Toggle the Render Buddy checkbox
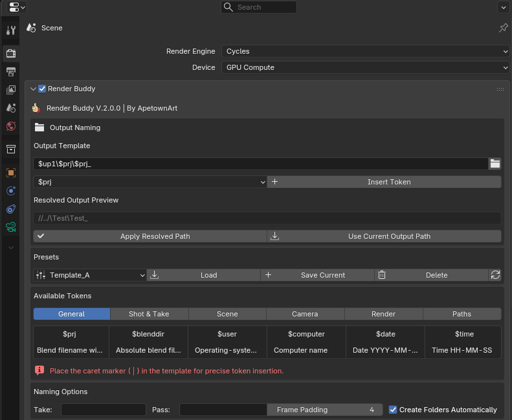The image size is (512, 420). click(42, 89)
